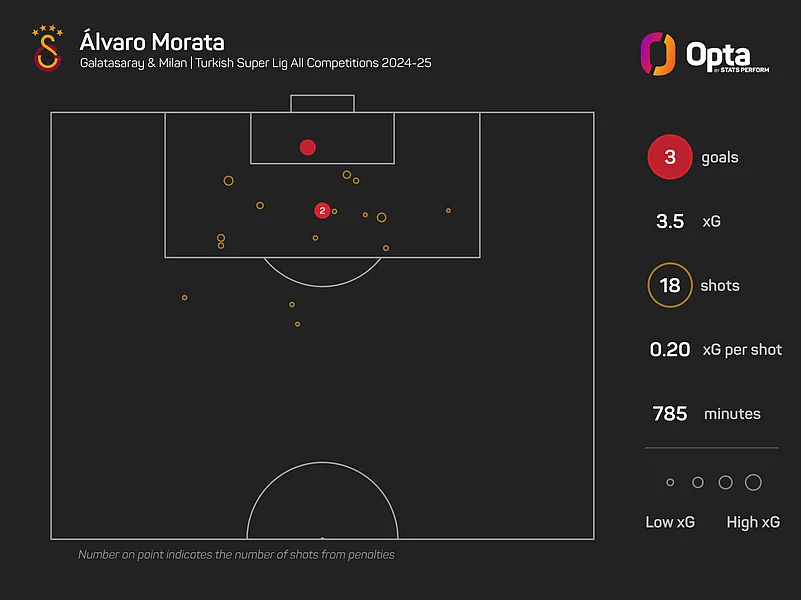Viewport: 801px width, 600px height.
Task: Click the Galatasaray club crest
Action: [46, 49]
